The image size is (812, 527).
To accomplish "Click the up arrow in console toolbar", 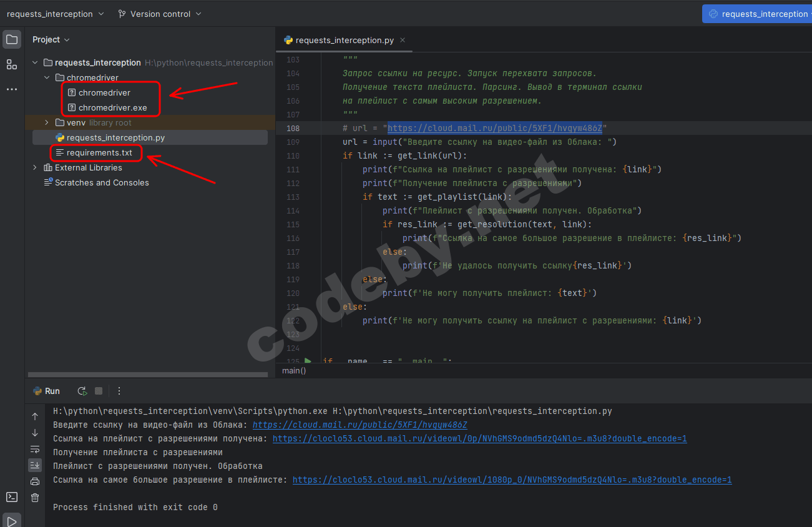I will (35, 416).
